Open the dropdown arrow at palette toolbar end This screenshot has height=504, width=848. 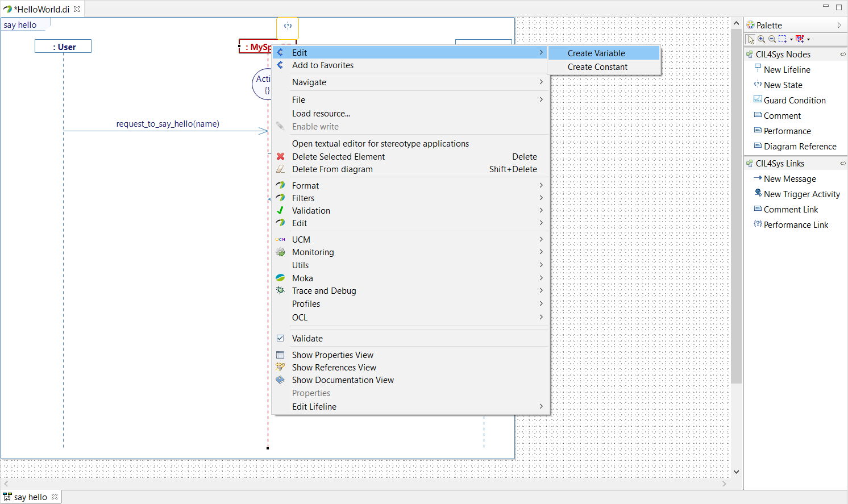coord(808,40)
